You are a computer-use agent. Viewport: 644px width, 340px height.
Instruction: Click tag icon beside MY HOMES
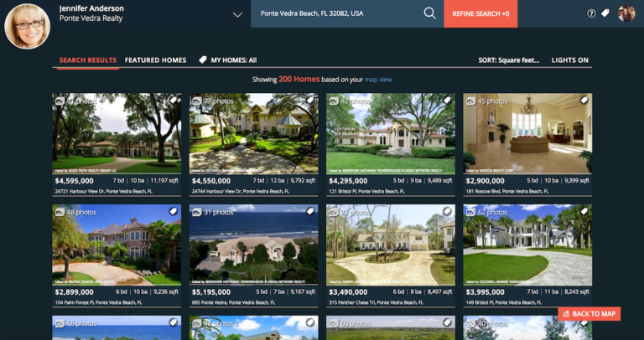(202, 60)
